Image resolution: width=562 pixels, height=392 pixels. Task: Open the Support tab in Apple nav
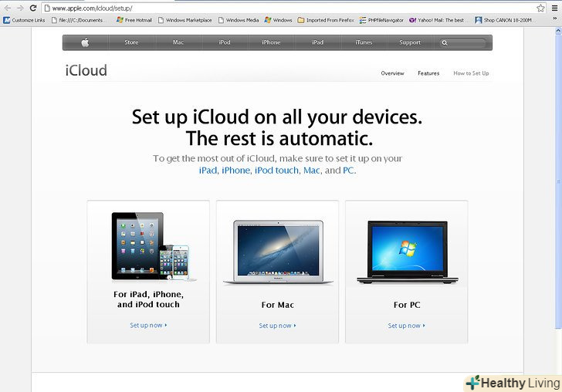pyautogui.click(x=410, y=42)
